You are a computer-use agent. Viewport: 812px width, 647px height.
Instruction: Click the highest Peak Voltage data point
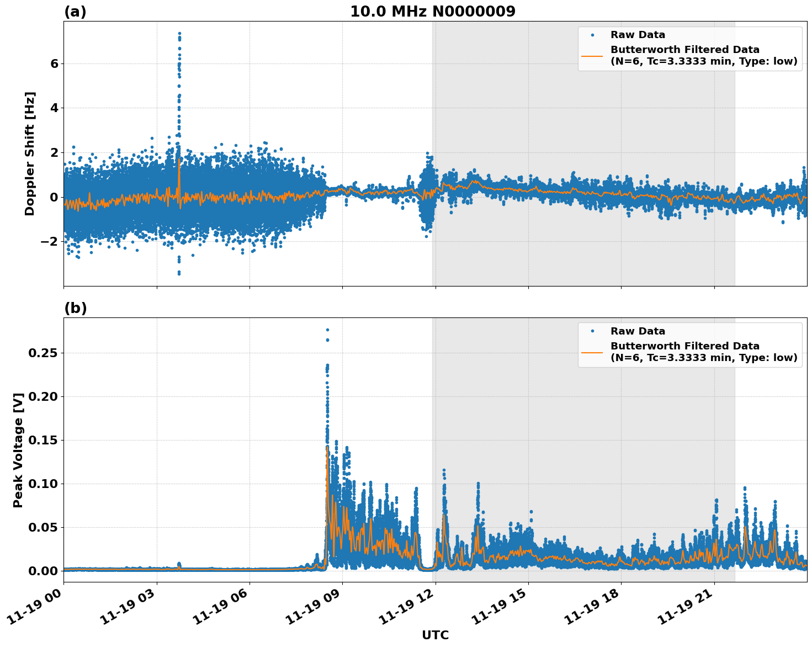click(x=327, y=330)
